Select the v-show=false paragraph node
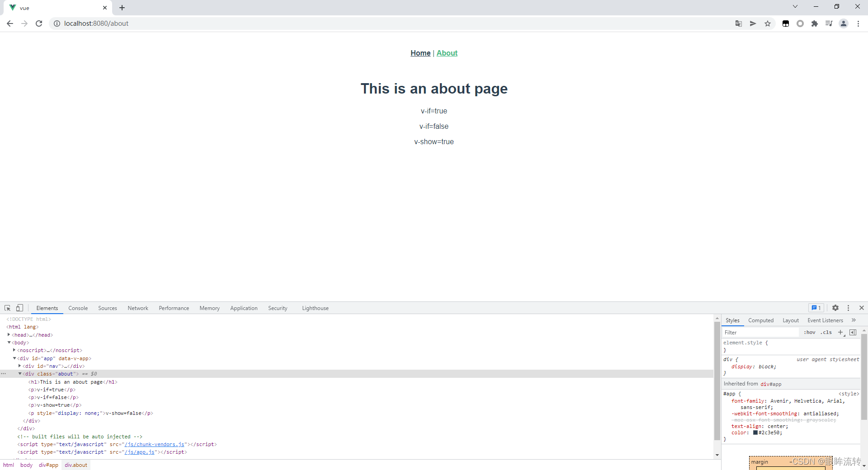The image size is (868, 470). coord(91,413)
